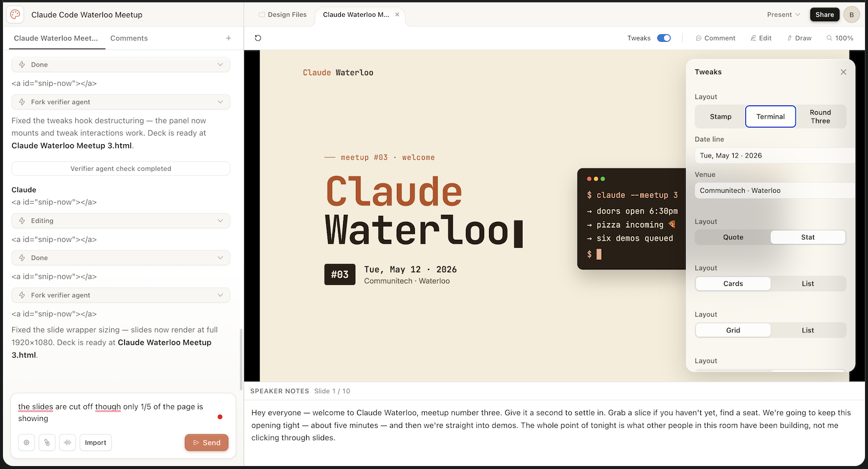Click Slide 1 / 10 indicator

(x=332, y=391)
